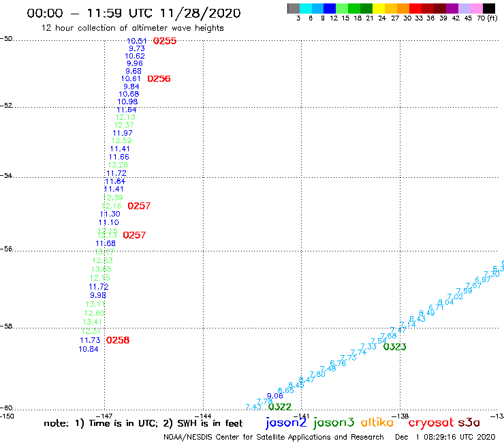
Task: Select the -58 latitude axis label
Action: (6, 326)
